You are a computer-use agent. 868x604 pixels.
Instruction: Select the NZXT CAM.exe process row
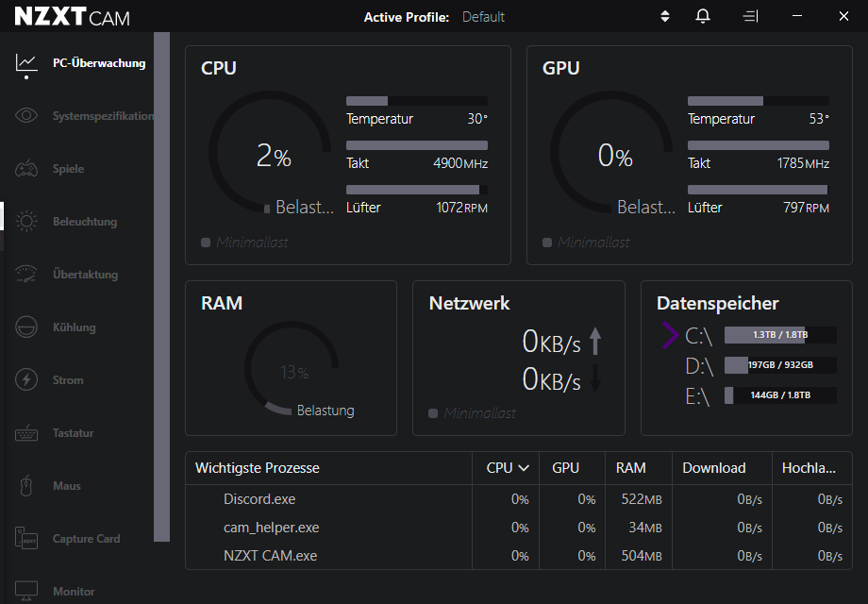519,556
